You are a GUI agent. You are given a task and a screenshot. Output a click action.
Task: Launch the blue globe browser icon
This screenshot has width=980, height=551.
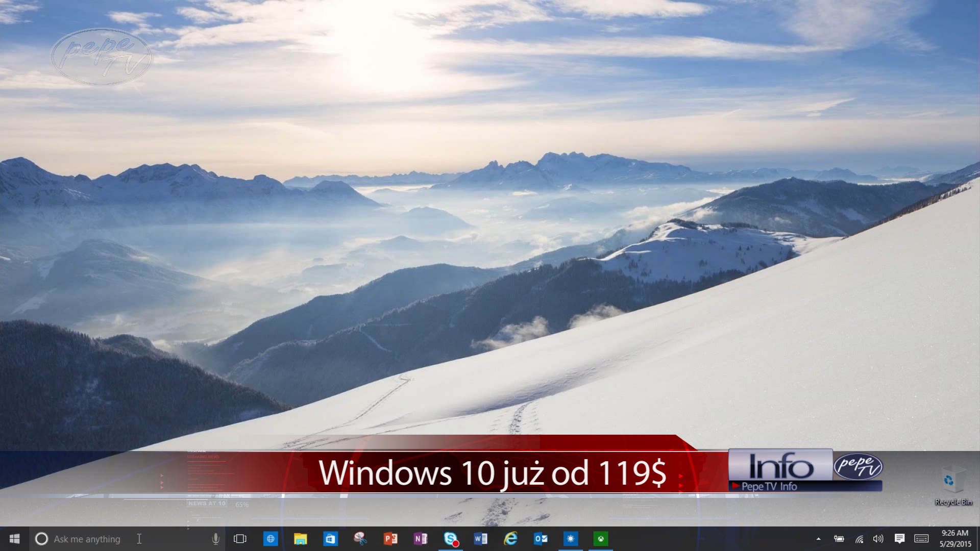pyautogui.click(x=271, y=539)
